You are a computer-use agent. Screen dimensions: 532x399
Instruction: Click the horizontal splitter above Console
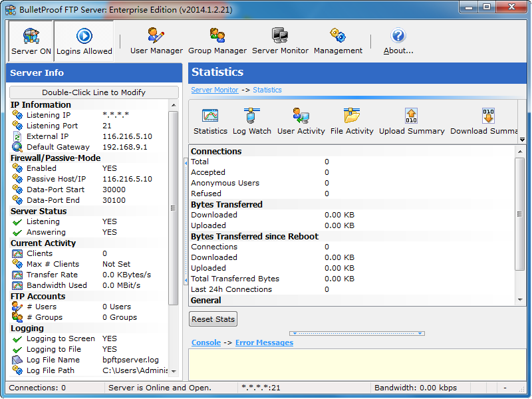point(356,333)
